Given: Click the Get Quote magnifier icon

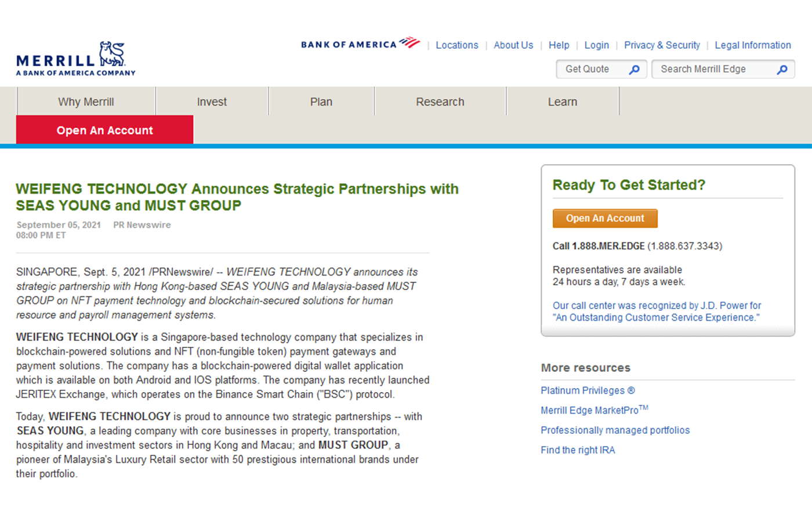Looking at the screenshot, I should [635, 70].
